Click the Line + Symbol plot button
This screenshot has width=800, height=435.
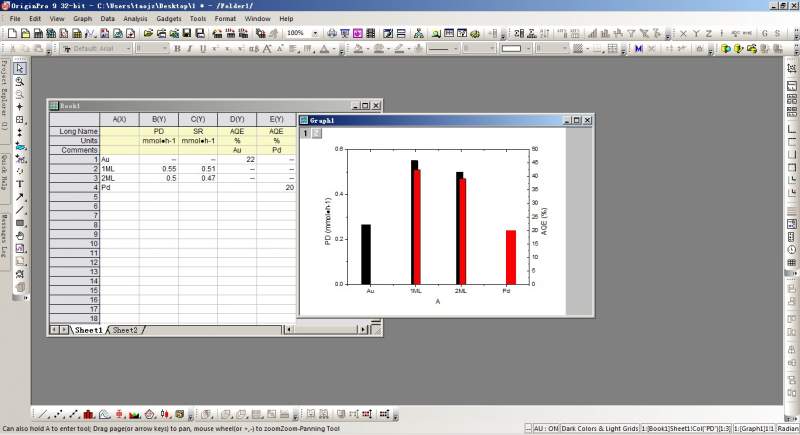point(74,414)
